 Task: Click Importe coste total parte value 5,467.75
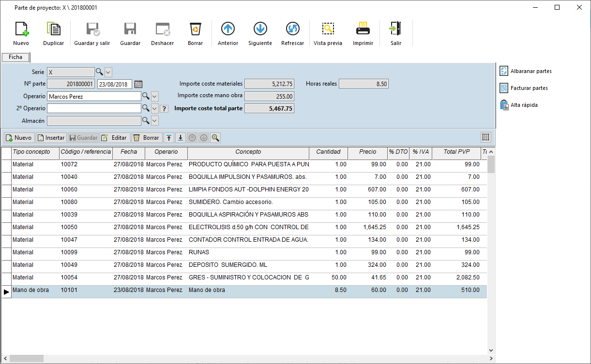(269, 109)
